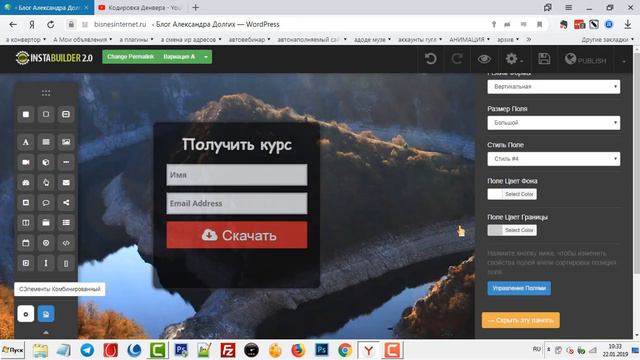Open the Вертикальная form mode dropdown
Viewport: 640px width, 360px height.
click(x=553, y=87)
